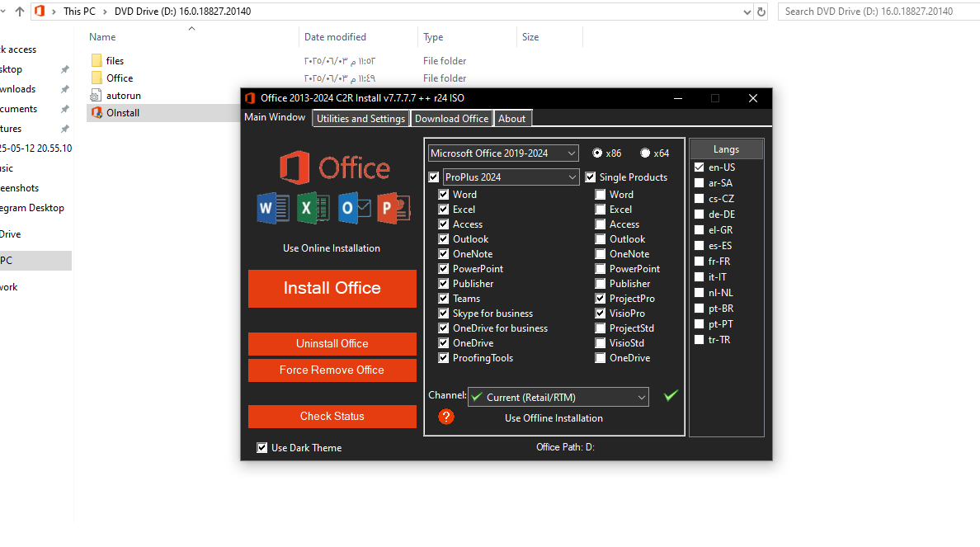The height and width of the screenshot is (547, 980).
Task: Select the files folder icon
Action: click(97, 60)
